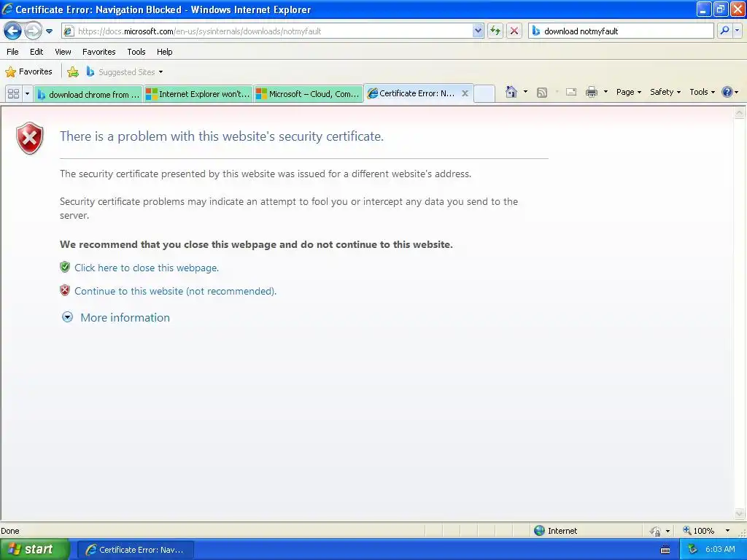747x560 pixels.
Task: Click the Stop loading icon
Action: click(x=514, y=31)
